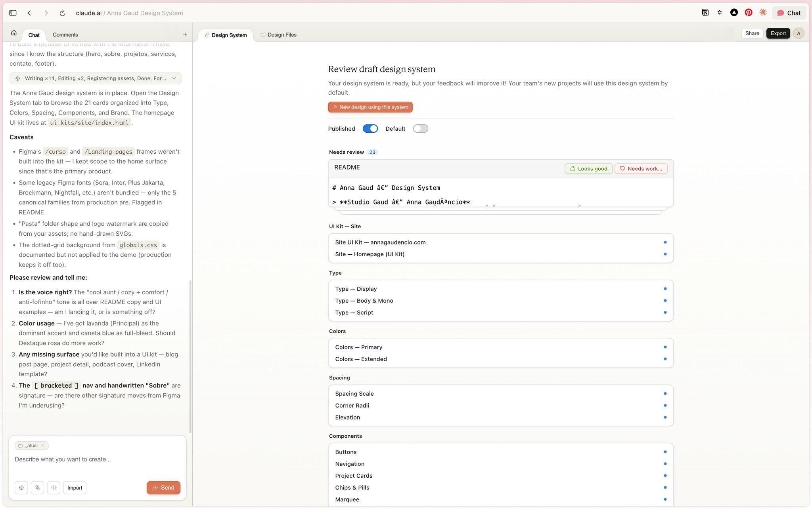Open the 'Elevation' row

(x=500, y=417)
